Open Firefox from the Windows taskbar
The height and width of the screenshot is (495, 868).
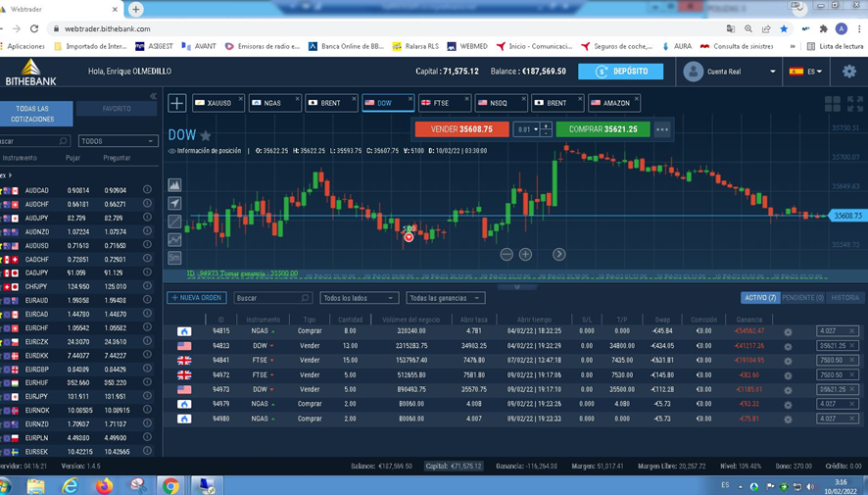coord(104,485)
